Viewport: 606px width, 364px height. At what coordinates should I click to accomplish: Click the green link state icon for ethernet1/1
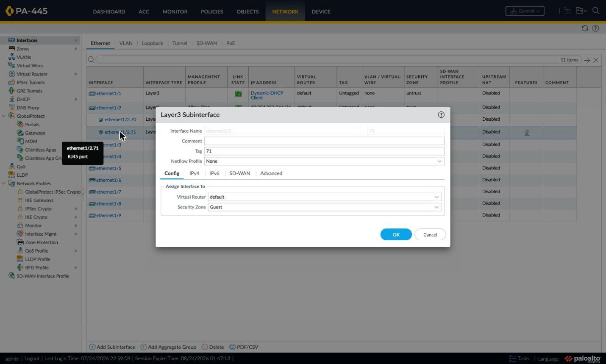(x=238, y=94)
